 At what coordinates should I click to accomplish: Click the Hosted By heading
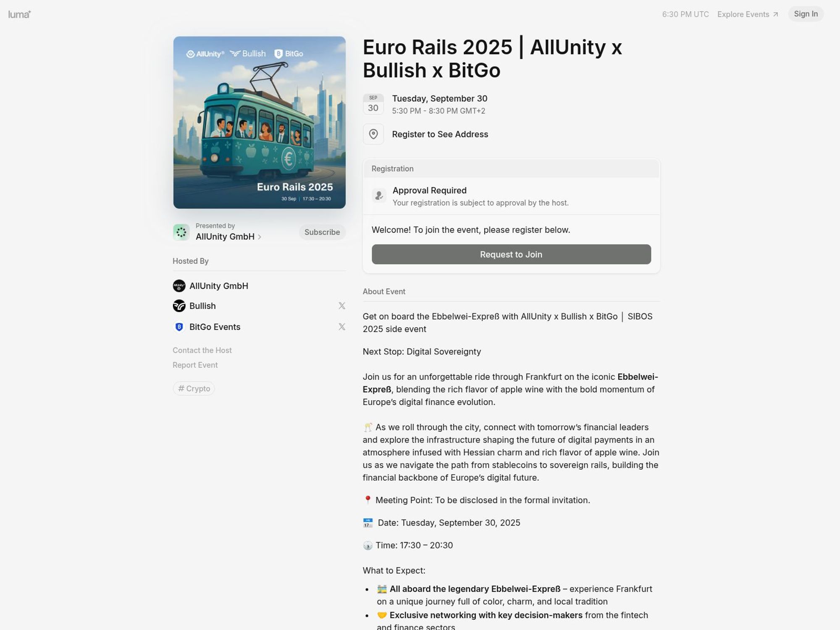point(190,261)
